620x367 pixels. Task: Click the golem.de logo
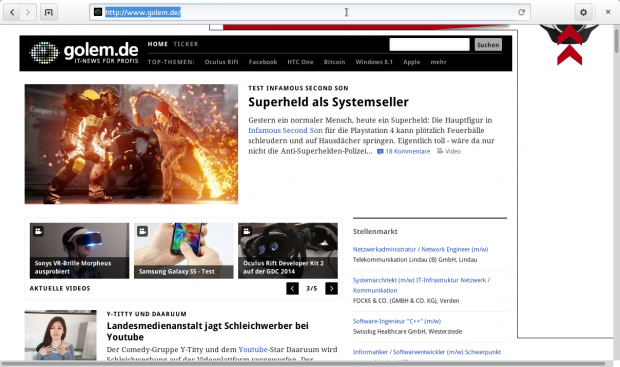(x=84, y=53)
